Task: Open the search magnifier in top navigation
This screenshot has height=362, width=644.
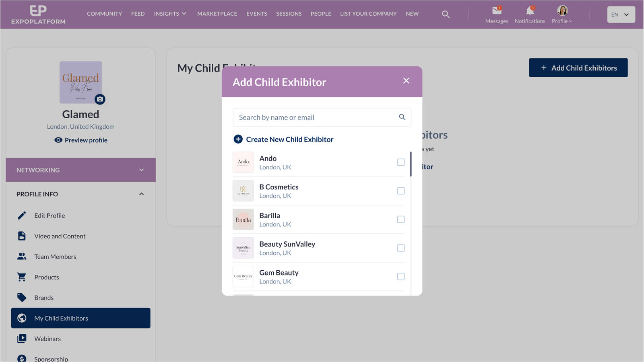Action: click(446, 14)
